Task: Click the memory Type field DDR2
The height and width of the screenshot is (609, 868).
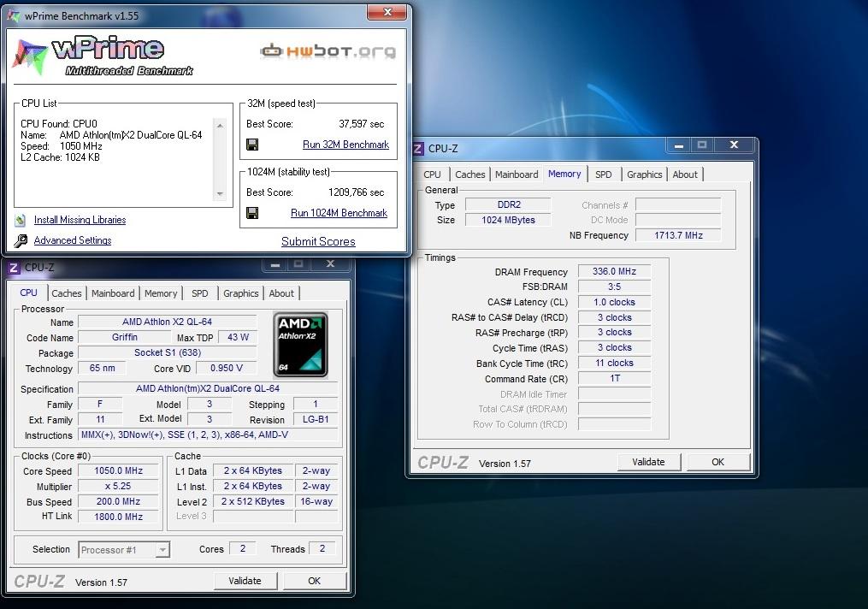Action: click(x=509, y=204)
